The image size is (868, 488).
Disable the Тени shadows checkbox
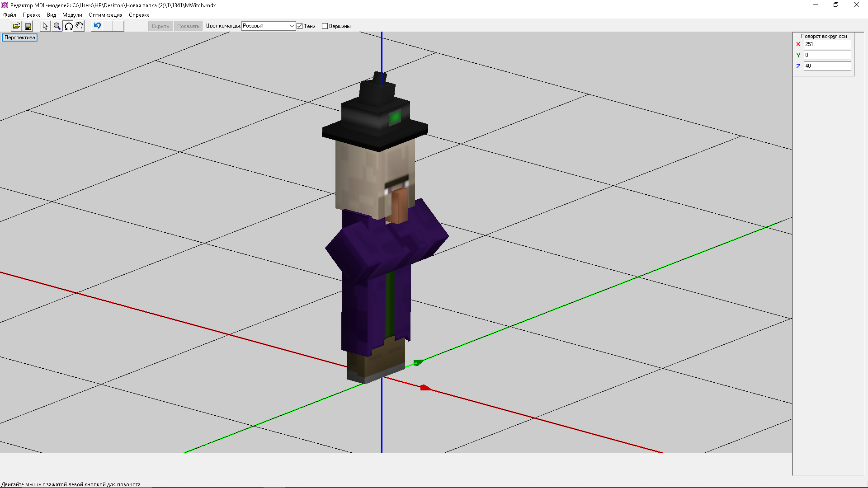tap(299, 26)
